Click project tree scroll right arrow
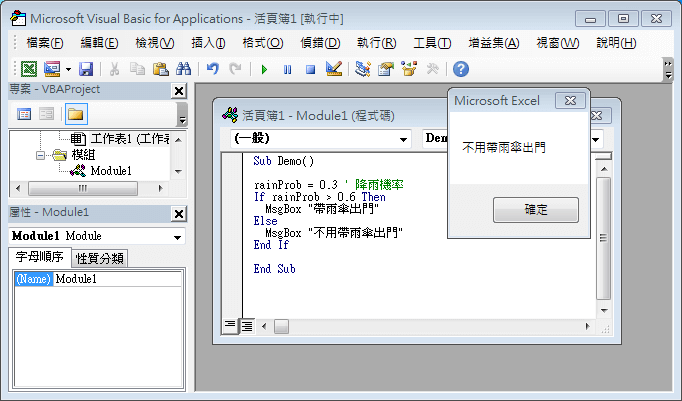The height and width of the screenshot is (401, 682). [x=160, y=188]
